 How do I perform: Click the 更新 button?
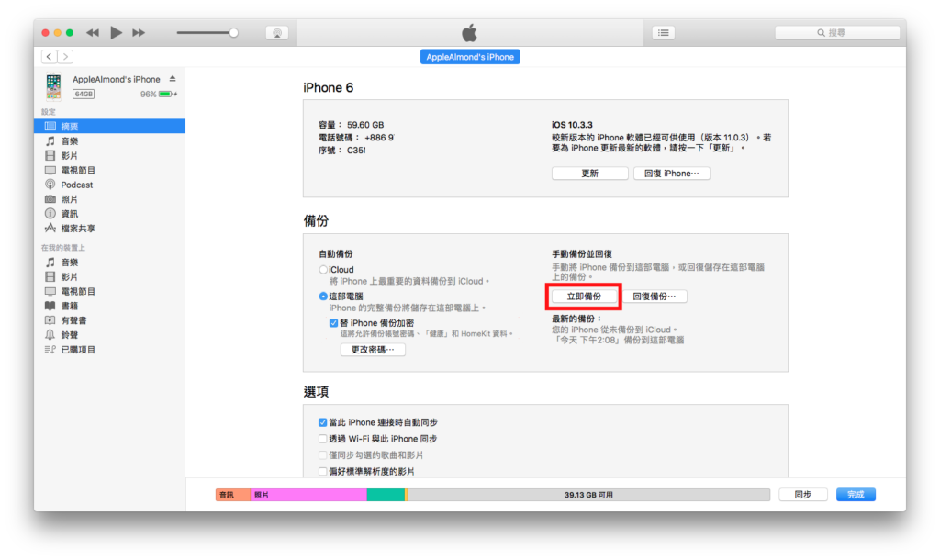pos(590,174)
